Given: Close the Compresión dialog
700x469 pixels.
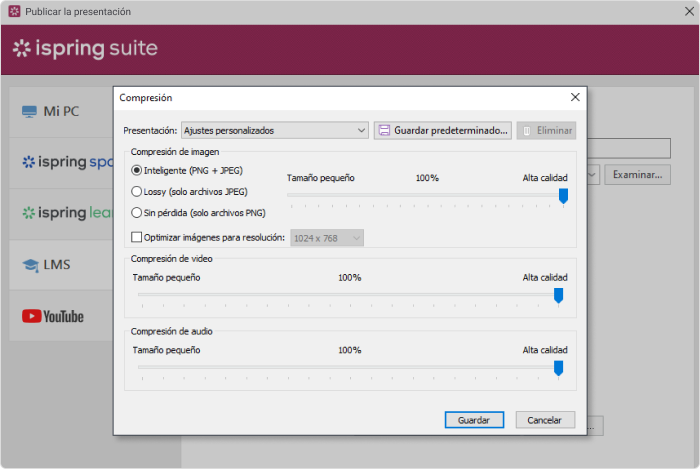Looking at the screenshot, I should pyautogui.click(x=575, y=97).
